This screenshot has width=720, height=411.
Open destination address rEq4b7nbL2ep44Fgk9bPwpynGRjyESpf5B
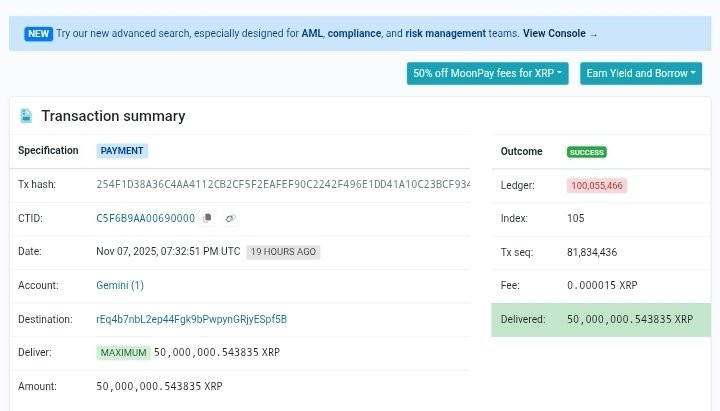pos(191,319)
